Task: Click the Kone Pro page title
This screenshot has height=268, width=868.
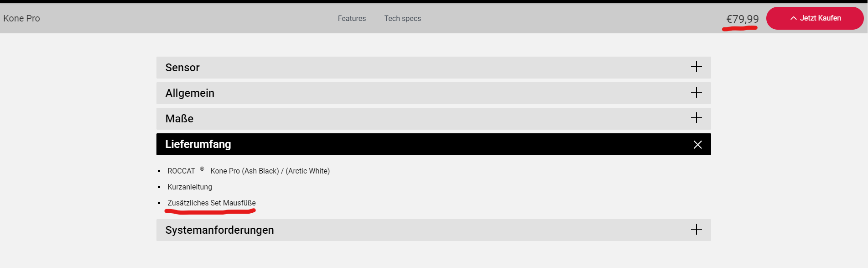Action: point(21,19)
